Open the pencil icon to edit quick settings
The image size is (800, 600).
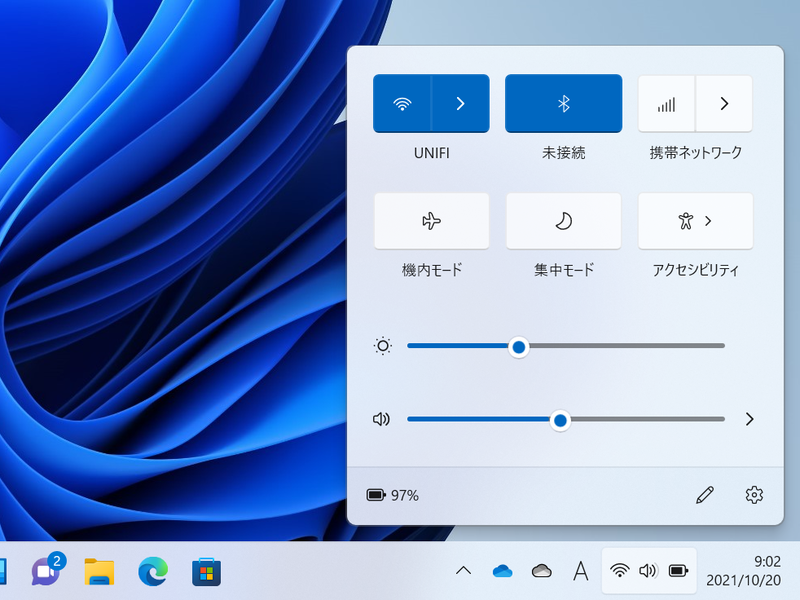704,494
